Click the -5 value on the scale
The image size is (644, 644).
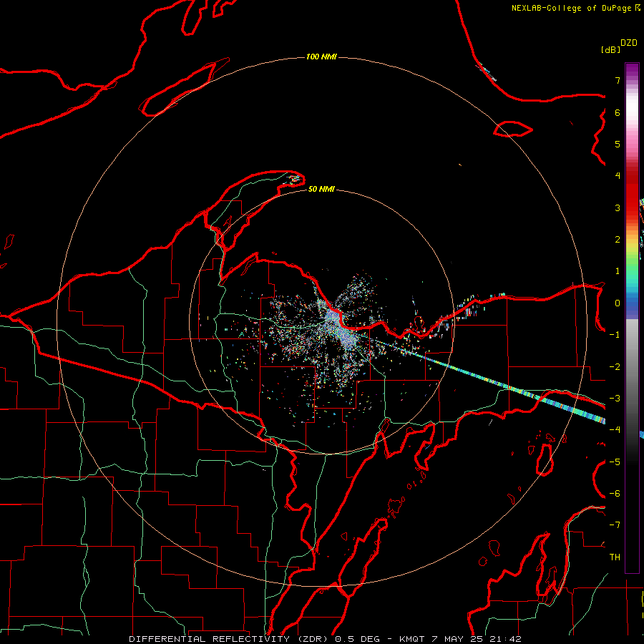pyautogui.click(x=615, y=462)
